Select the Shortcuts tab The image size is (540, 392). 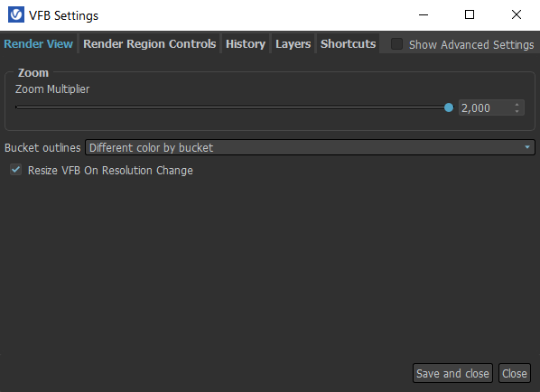click(x=348, y=43)
